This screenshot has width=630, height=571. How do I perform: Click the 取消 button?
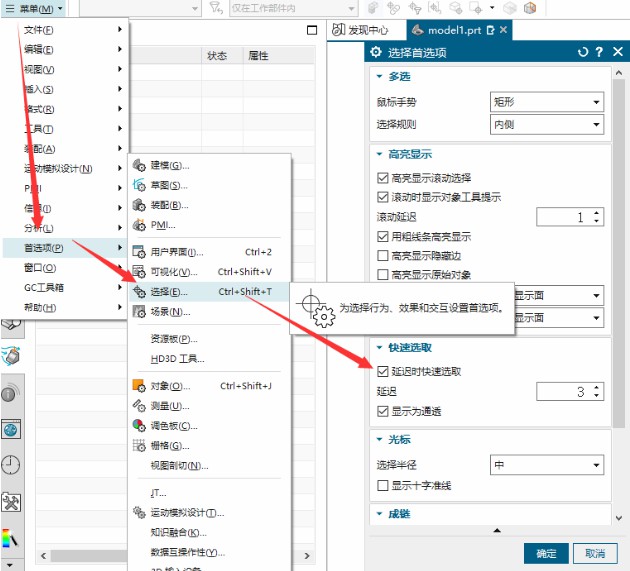594,553
